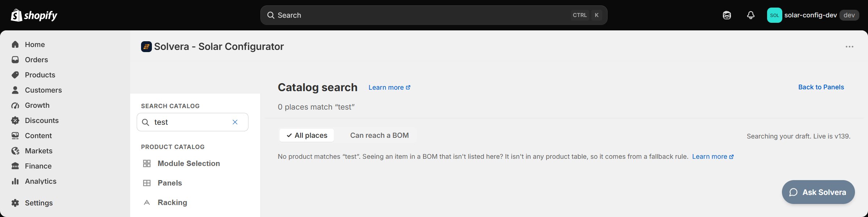Click the Panels table icon

click(x=147, y=183)
